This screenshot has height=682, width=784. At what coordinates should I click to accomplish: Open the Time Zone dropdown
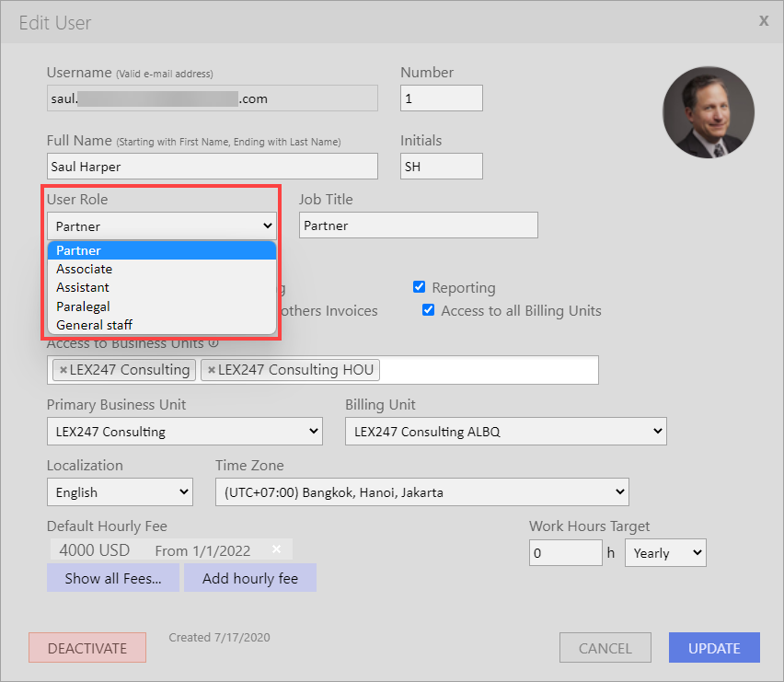point(421,491)
